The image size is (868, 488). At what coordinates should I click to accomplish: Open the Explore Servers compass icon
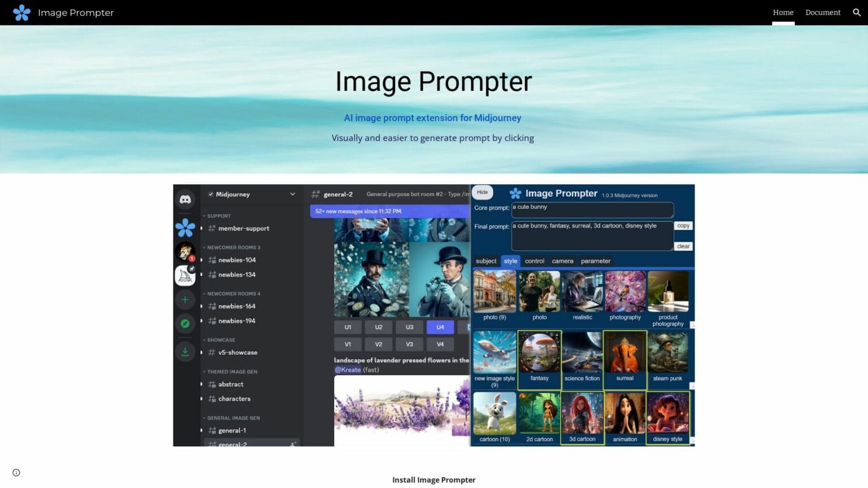[185, 323]
